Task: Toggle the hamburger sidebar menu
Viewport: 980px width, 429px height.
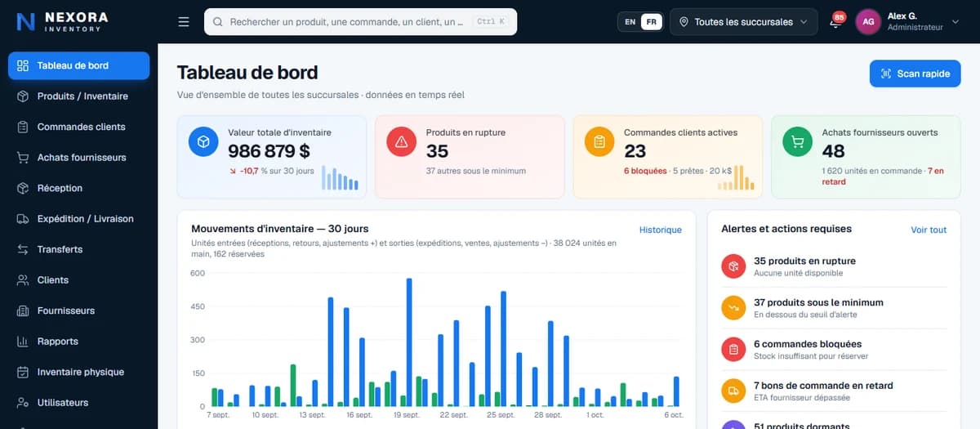Action: [184, 22]
